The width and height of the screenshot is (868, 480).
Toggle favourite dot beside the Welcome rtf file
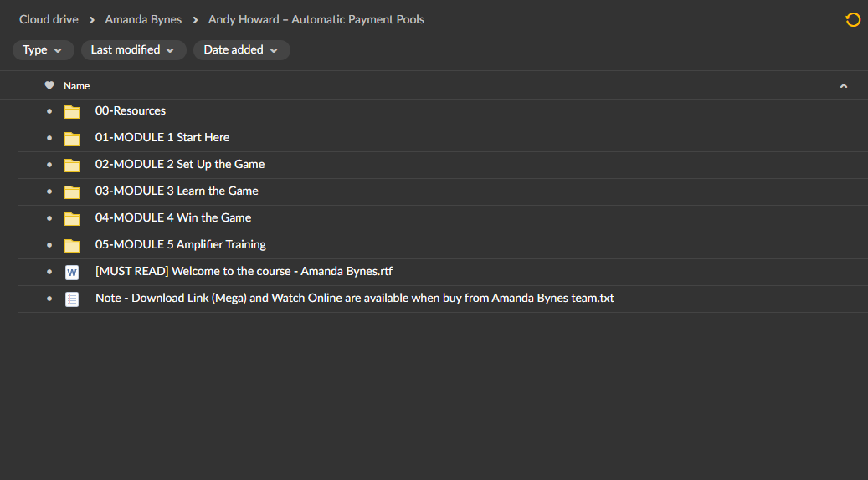(49, 272)
